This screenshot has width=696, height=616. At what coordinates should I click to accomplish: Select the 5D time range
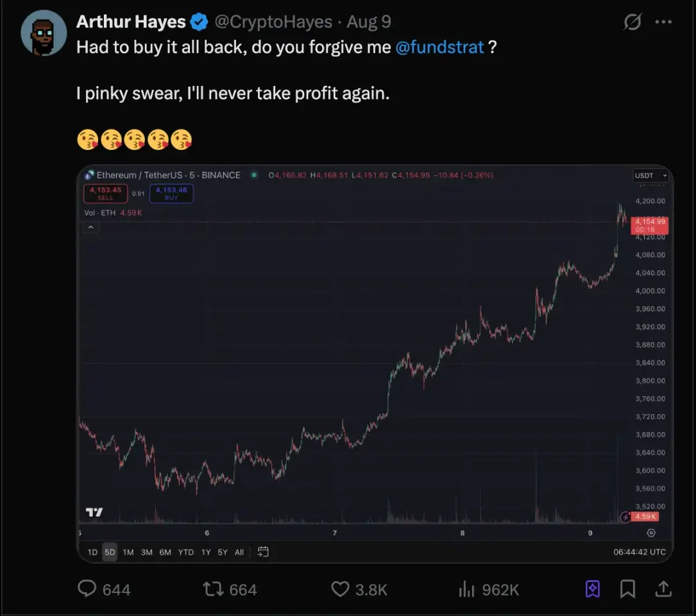pyautogui.click(x=110, y=552)
